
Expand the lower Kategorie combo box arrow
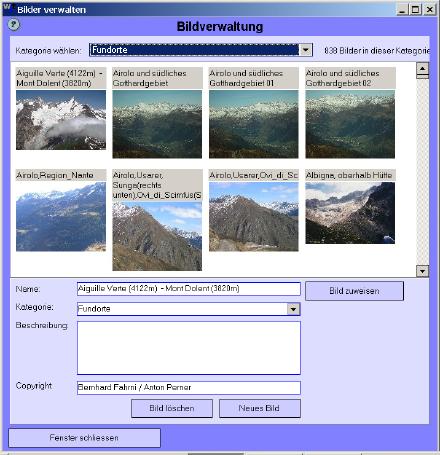click(x=293, y=309)
